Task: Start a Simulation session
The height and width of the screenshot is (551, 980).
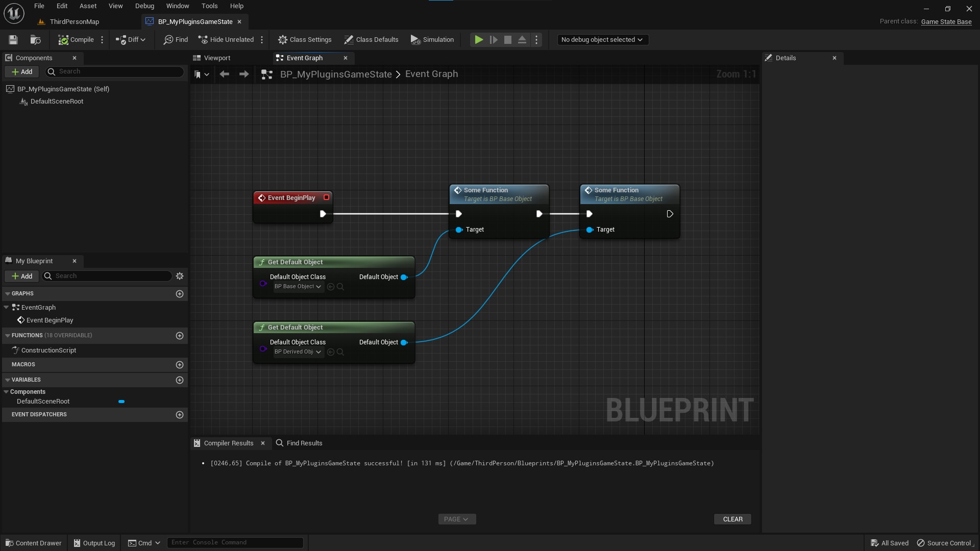Action: click(432, 39)
